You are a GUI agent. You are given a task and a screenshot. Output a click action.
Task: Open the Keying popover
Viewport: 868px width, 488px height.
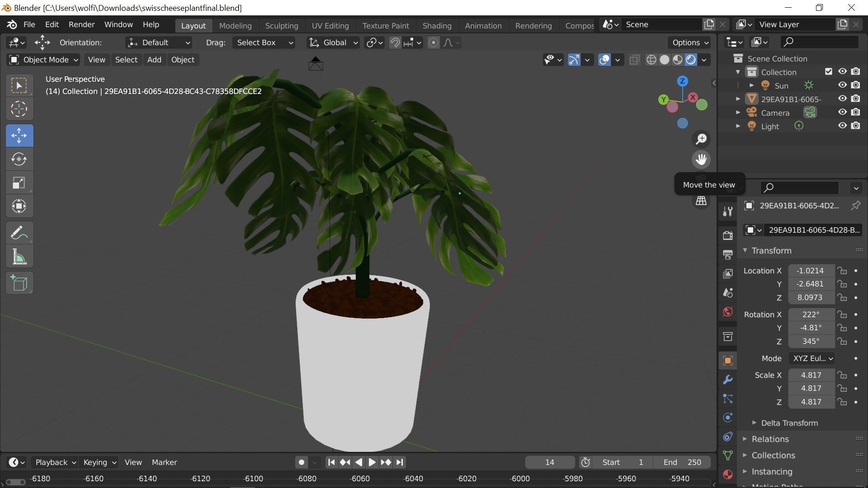click(99, 462)
